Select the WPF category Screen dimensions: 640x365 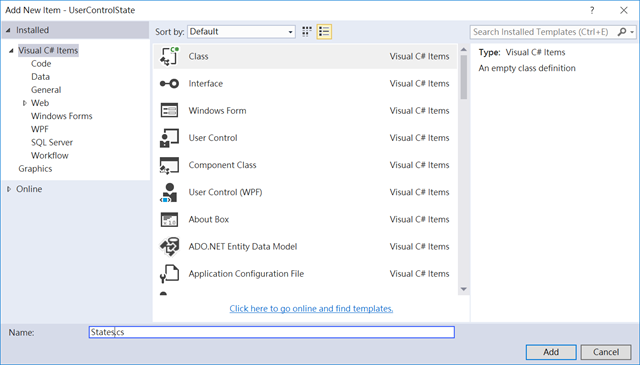pyautogui.click(x=40, y=129)
